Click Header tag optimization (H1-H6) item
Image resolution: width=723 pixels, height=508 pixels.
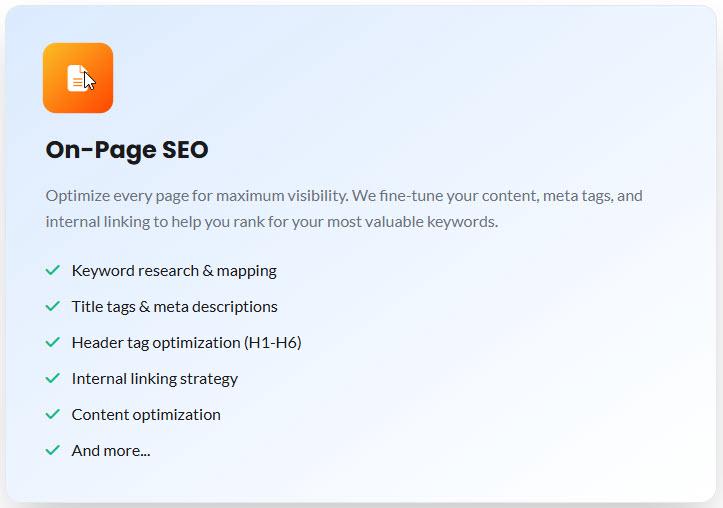[186, 342]
